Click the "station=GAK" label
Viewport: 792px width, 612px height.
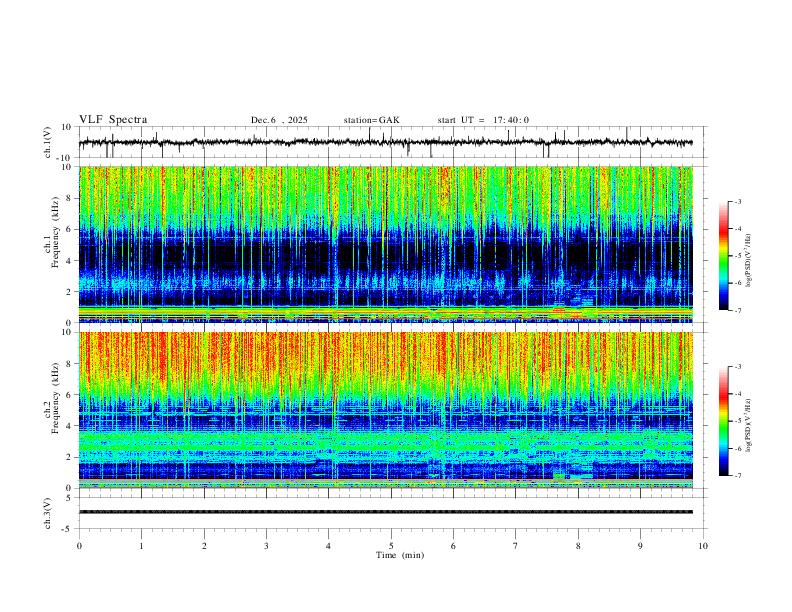(x=371, y=120)
